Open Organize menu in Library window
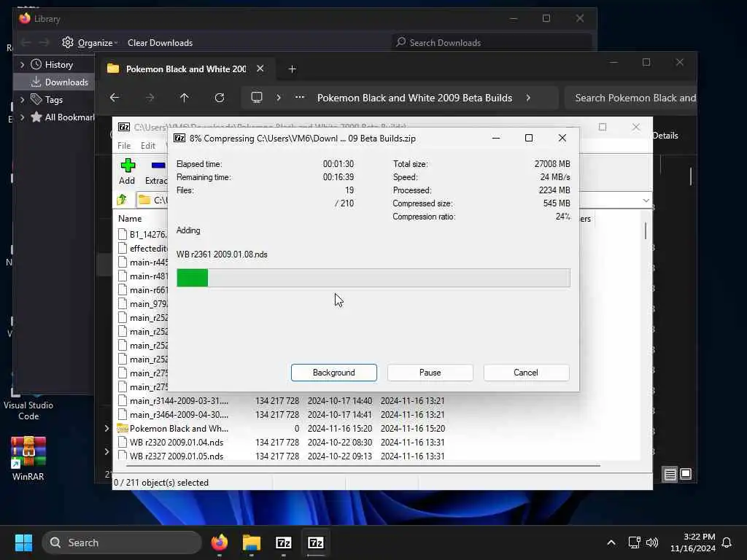Viewport: 747px width, 560px height. pyautogui.click(x=90, y=42)
